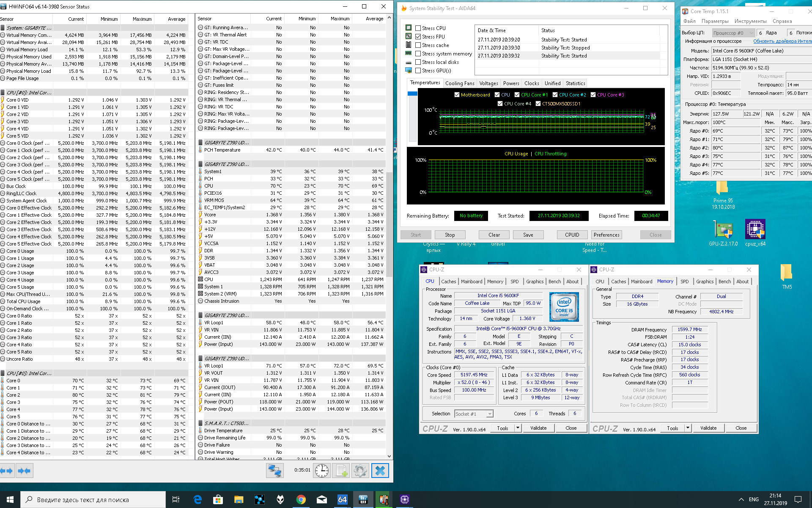Open Mainboard tab in left CPU-Z window
The image size is (812, 508).
pyautogui.click(x=471, y=282)
